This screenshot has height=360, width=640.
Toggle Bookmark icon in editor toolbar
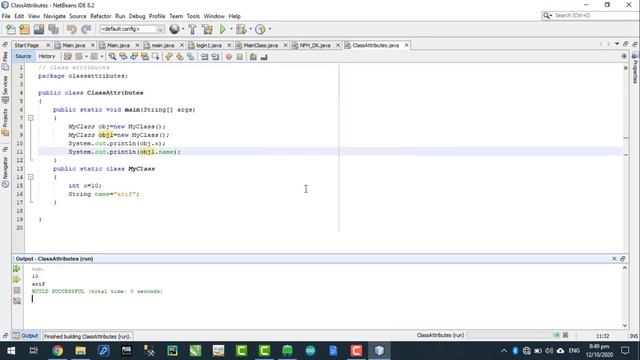coord(191,57)
